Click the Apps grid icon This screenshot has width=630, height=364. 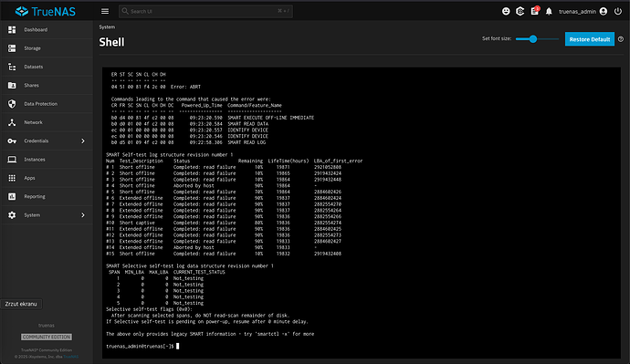tap(12, 178)
